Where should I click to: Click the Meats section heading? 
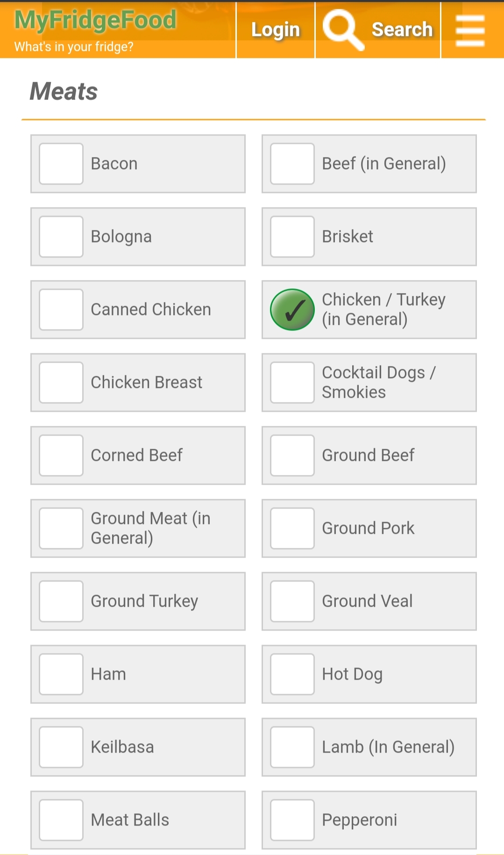coord(64,91)
